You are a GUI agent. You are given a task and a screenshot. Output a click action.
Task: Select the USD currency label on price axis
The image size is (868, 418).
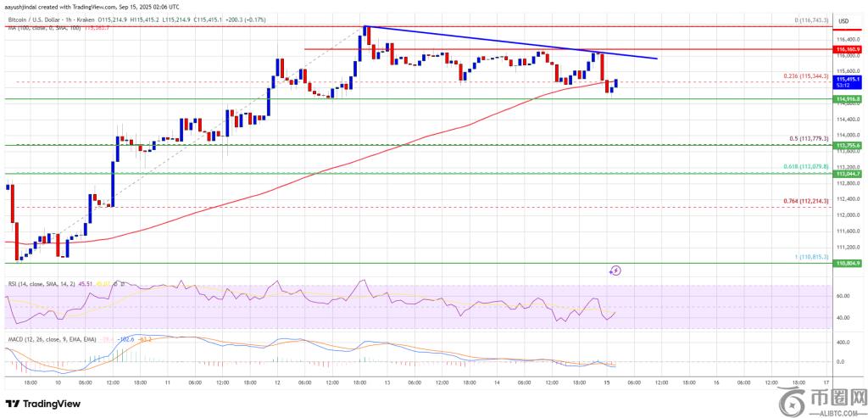coord(843,20)
